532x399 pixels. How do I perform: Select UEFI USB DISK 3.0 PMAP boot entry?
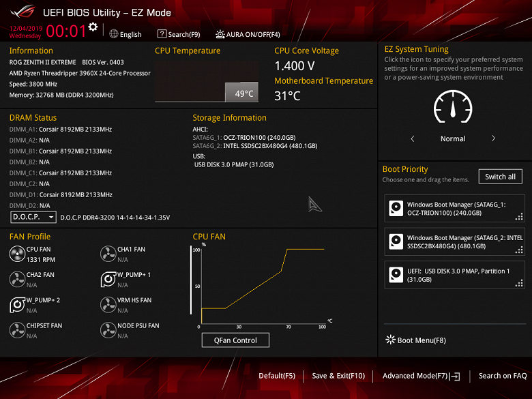click(454, 275)
